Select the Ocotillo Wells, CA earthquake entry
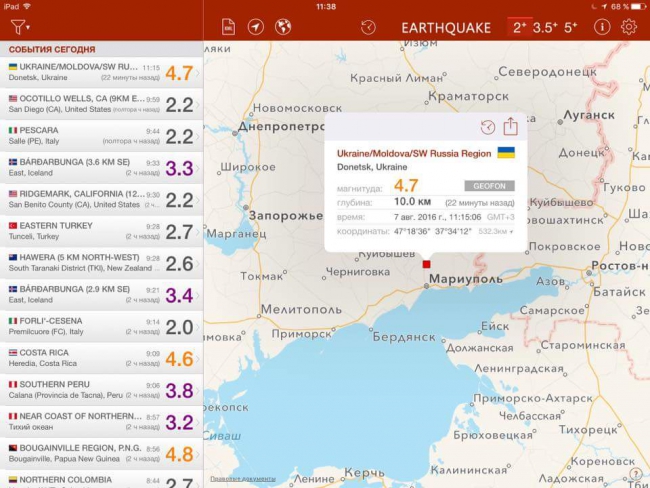The height and width of the screenshot is (488, 650). [100, 104]
